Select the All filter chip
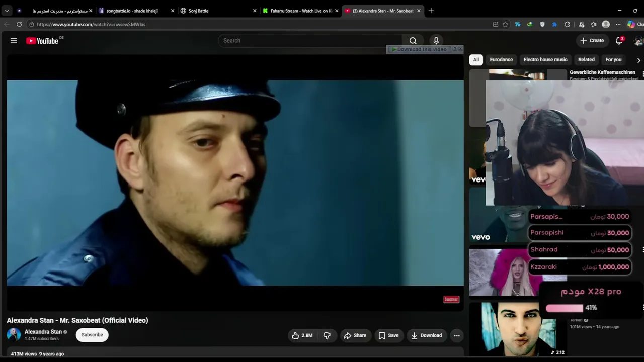This screenshot has height=362, width=644. [476, 60]
